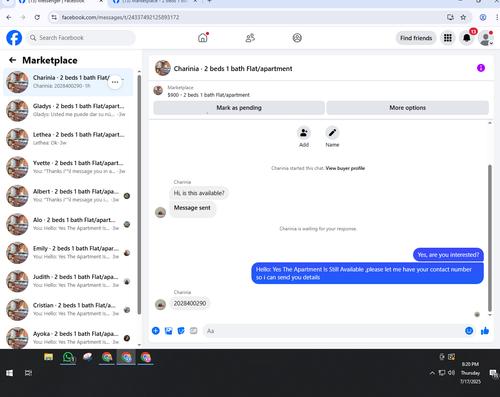Open WhatsApp from taskbar
The height and width of the screenshot is (397, 500).
[68, 357]
